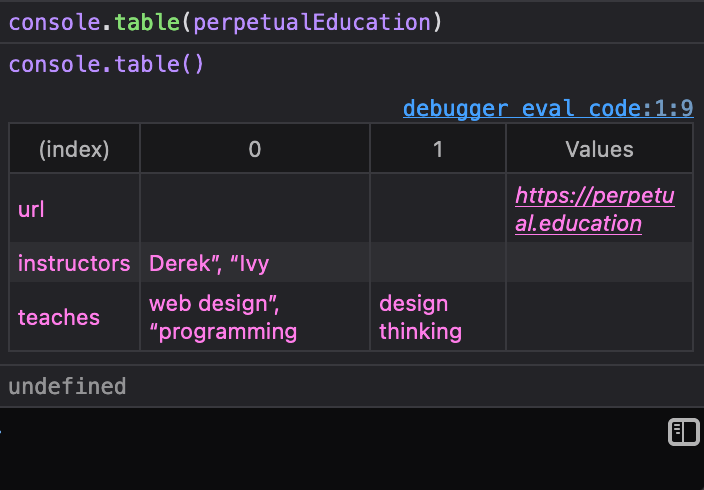
Task: Toggle the console split sidebar icon
Action: click(x=683, y=432)
